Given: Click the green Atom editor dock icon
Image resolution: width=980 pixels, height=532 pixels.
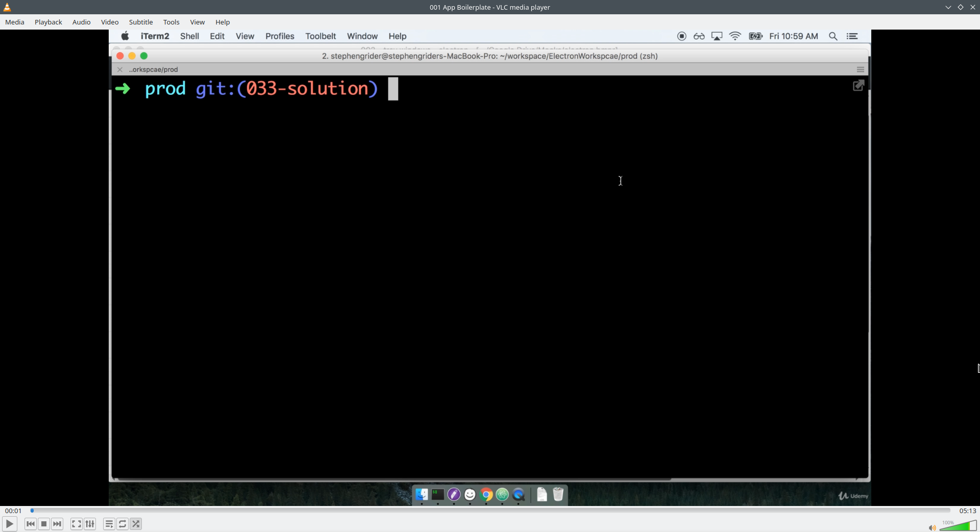Looking at the screenshot, I should [502, 494].
